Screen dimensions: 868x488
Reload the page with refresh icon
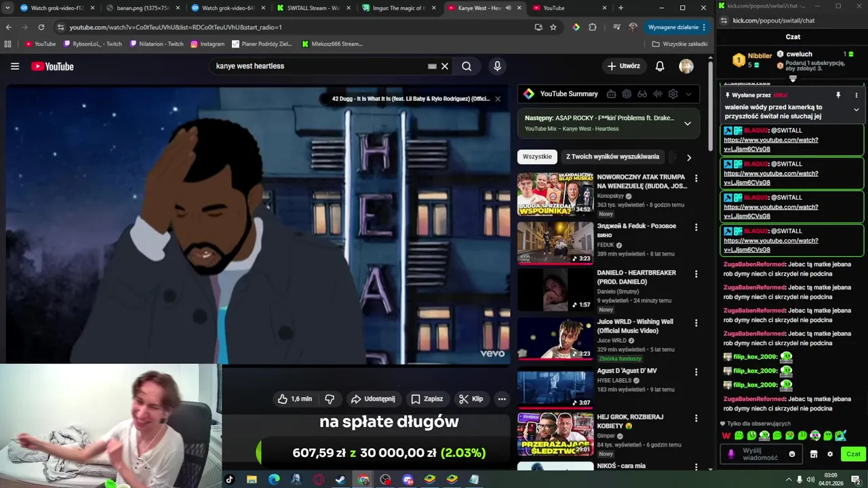coord(41,27)
